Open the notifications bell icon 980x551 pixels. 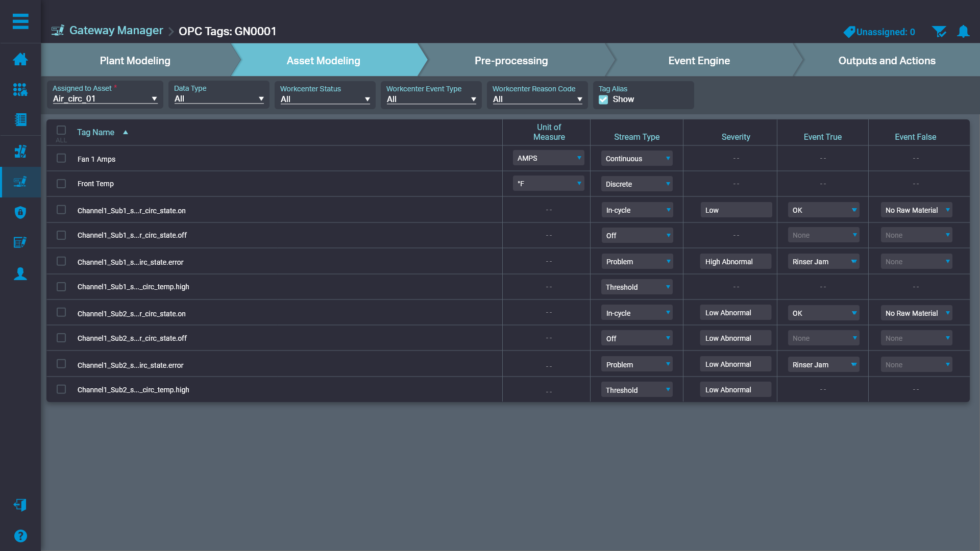[963, 32]
